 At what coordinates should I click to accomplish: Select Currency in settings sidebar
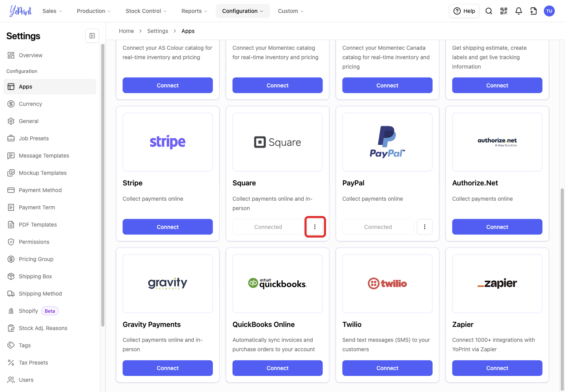point(50,104)
